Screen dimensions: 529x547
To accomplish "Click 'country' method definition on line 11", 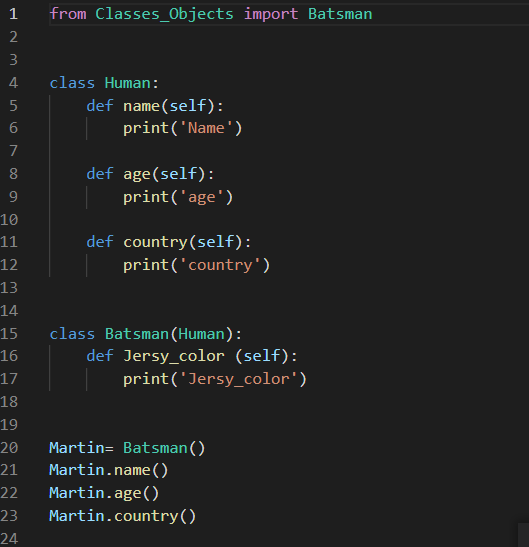I will [x=155, y=242].
